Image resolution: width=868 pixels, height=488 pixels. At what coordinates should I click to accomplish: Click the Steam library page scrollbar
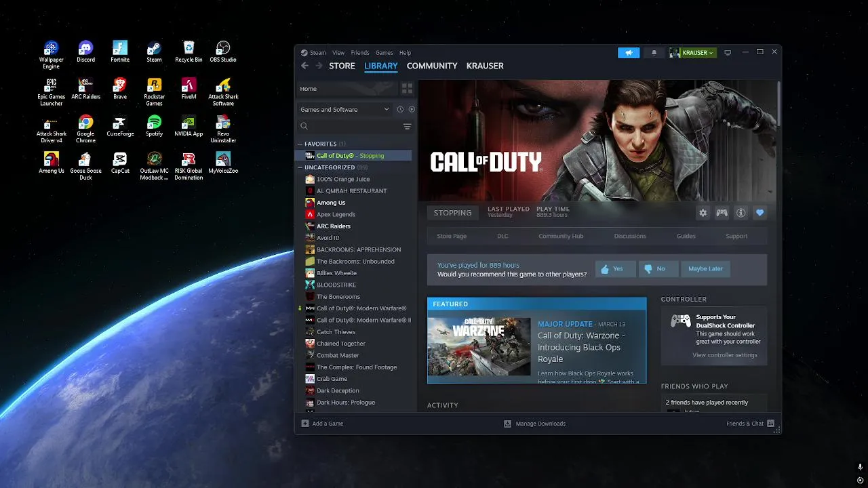click(778, 104)
